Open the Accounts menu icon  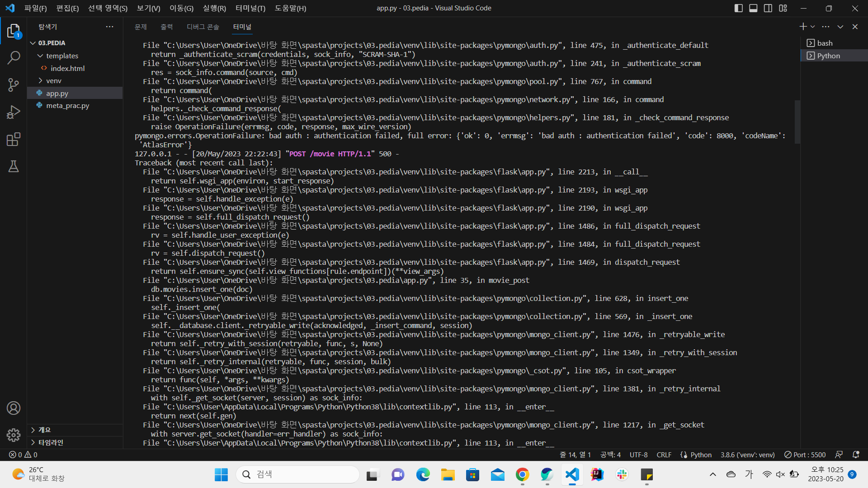[x=14, y=408]
